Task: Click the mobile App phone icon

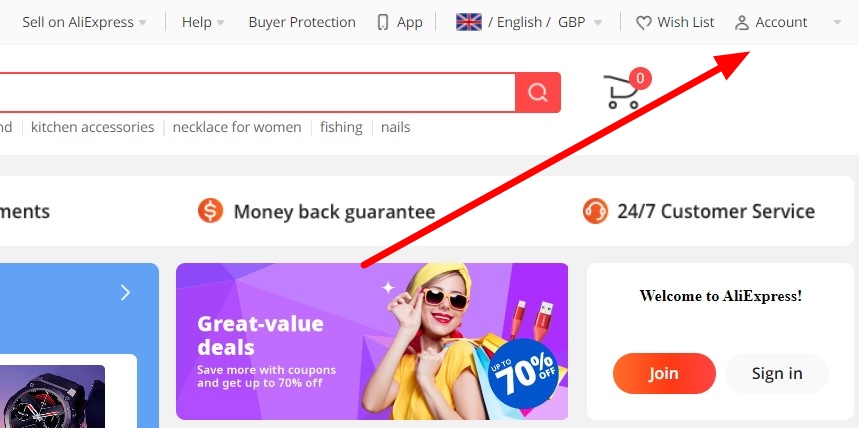Action: point(383,22)
